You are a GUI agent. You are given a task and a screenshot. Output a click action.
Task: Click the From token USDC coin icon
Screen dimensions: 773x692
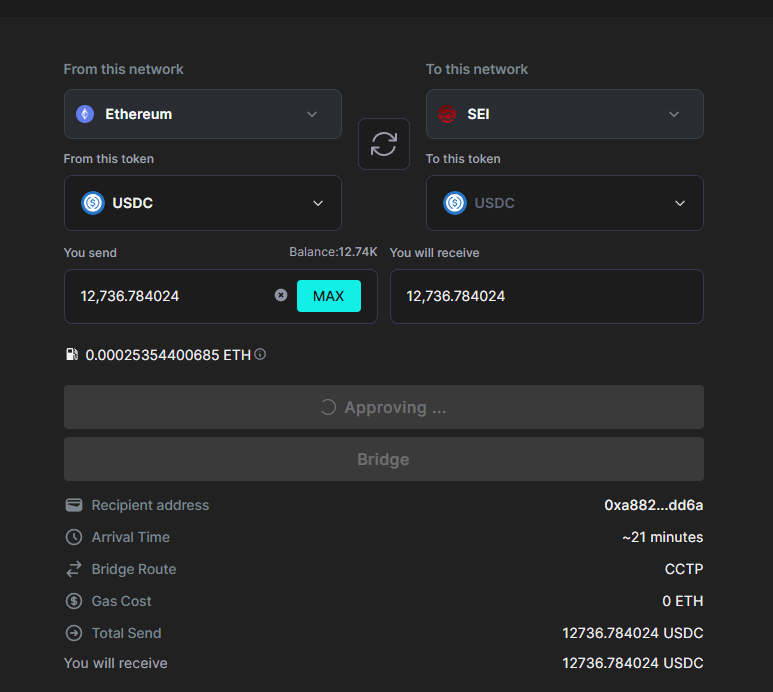click(x=93, y=203)
